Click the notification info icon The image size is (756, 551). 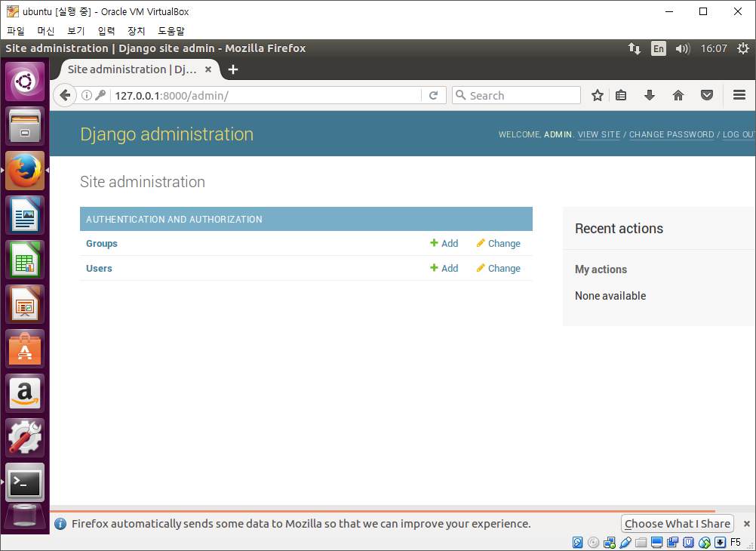coord(60,524)
